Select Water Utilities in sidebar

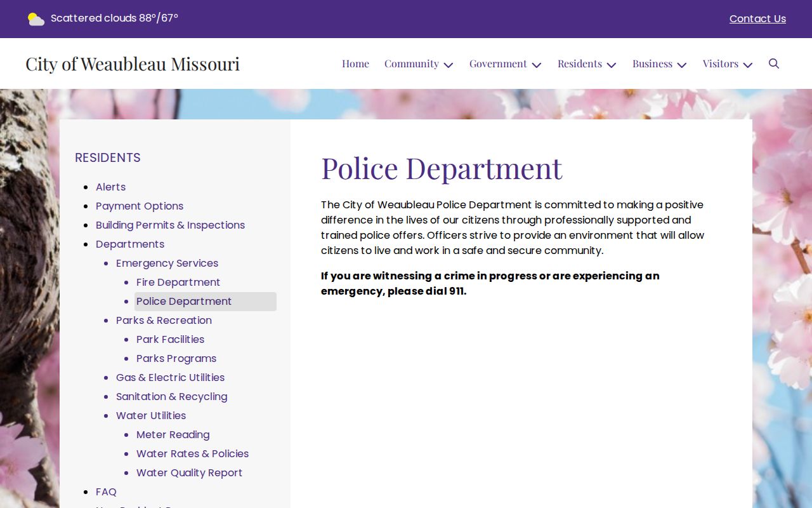(151, 415)
